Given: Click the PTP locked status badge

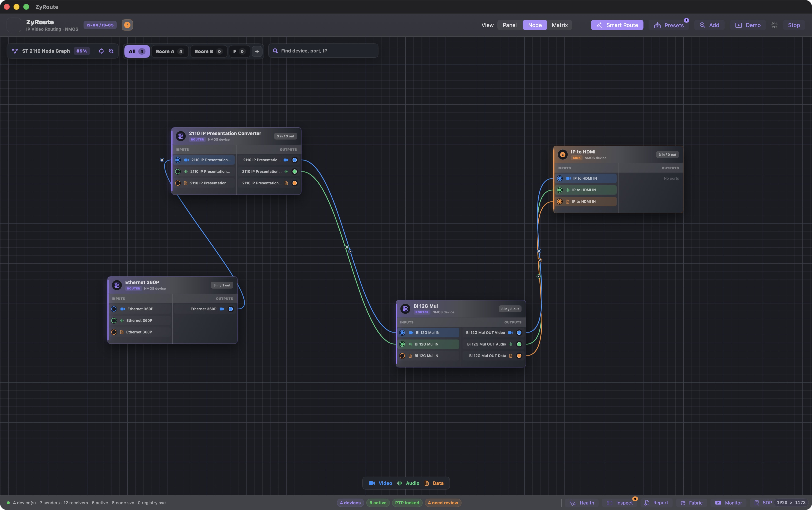Looking at the screenshot, I should [x=407, y=503].
